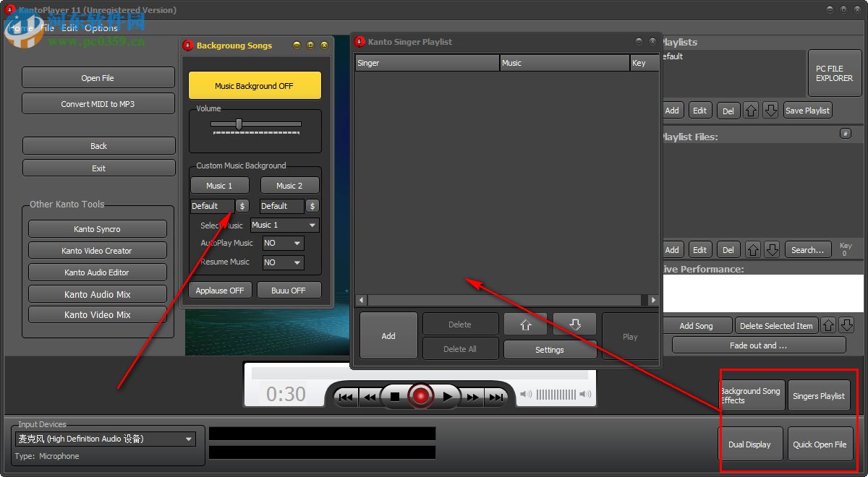868x477 pixels.
Task: Open the Options menu
Action: pos(101,28)
